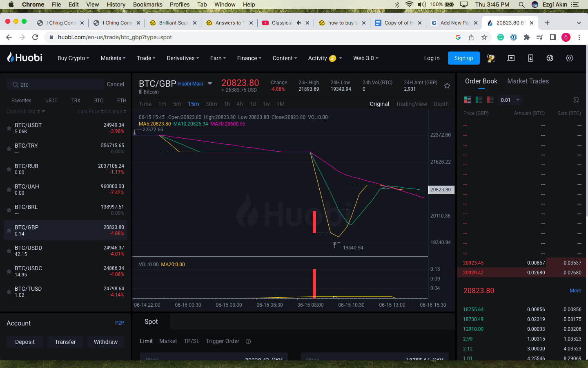
Task: Open macOS Spotlight search
Action: pyautogui.click(x=521, y=4)
